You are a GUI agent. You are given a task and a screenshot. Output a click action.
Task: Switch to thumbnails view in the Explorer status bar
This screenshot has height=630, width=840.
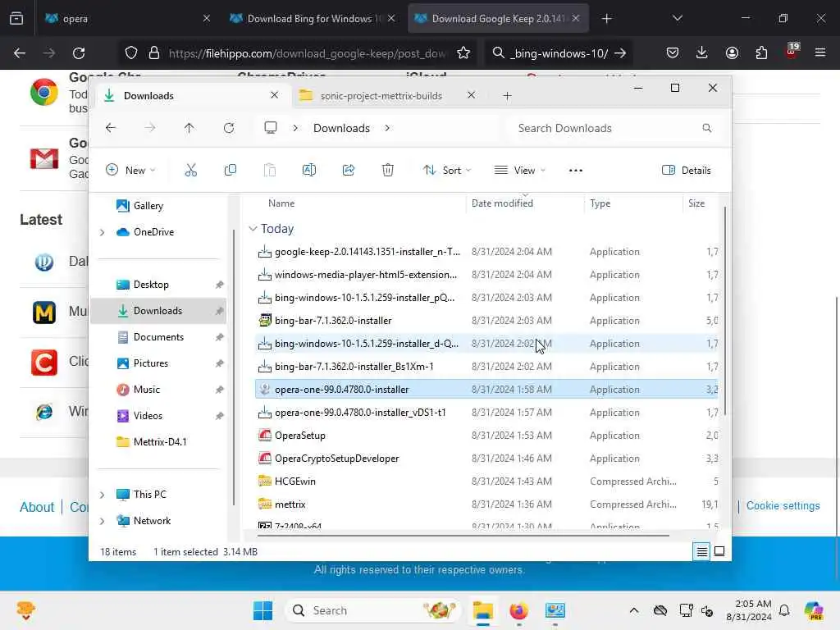click(x=719, y=551)
